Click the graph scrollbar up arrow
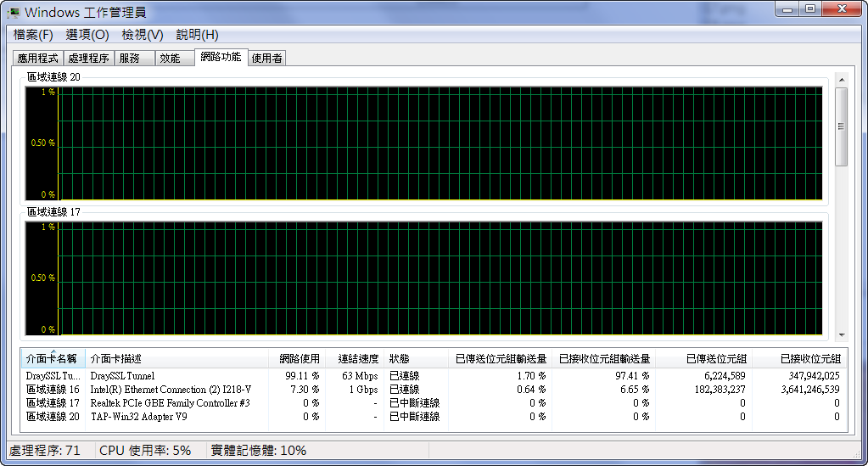Viewport: 868px width, 466px height. pos(842,80)
